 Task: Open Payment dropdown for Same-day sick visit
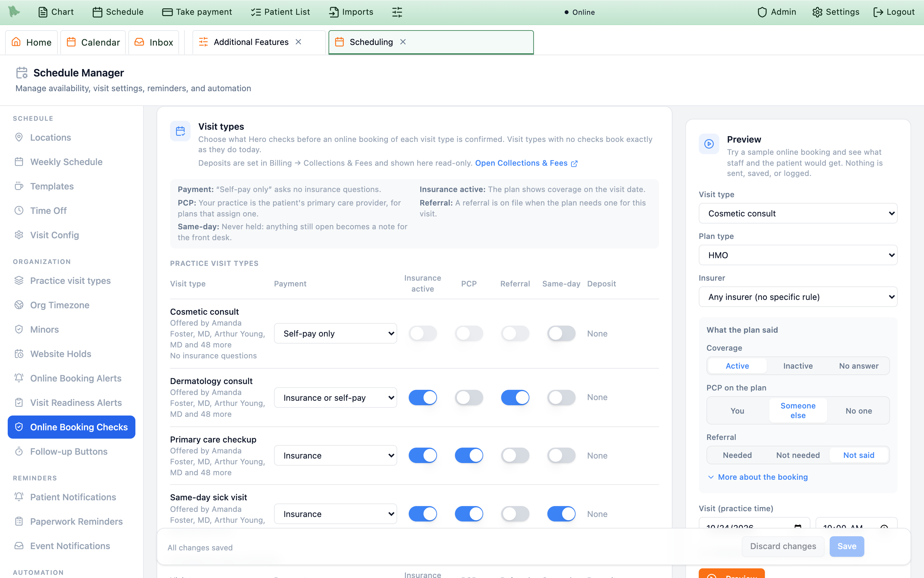336,514
